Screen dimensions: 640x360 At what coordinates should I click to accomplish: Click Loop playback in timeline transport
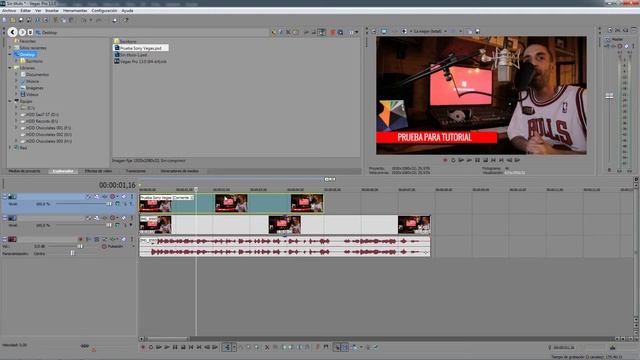click(x=151, y=347)
